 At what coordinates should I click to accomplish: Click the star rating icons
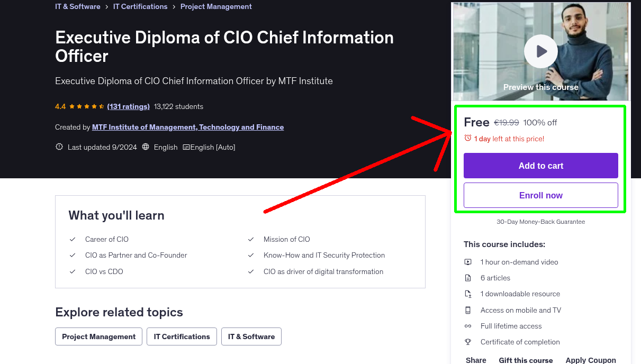pos(87,106)
